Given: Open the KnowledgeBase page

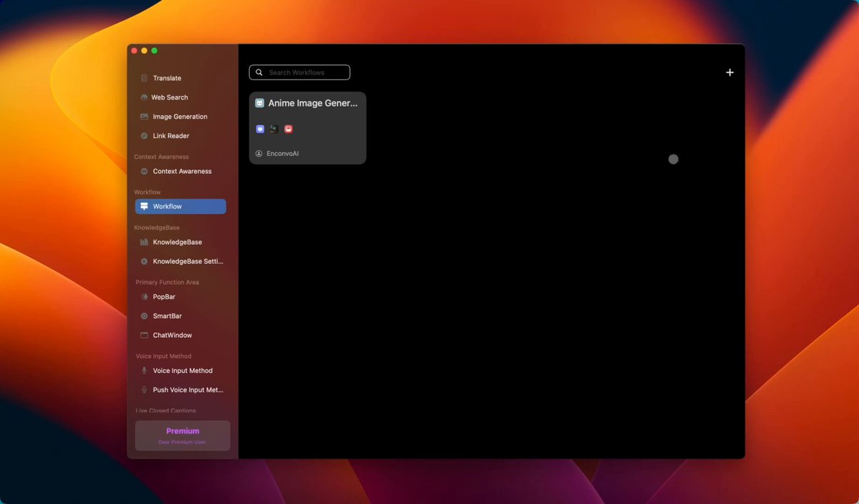Looking at the screenshot, I should point(177,242).
